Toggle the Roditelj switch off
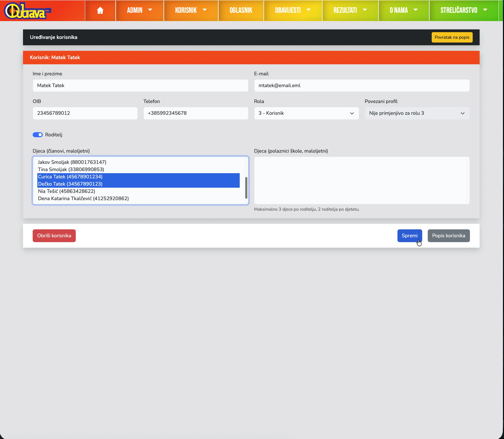 coord(38,135)
